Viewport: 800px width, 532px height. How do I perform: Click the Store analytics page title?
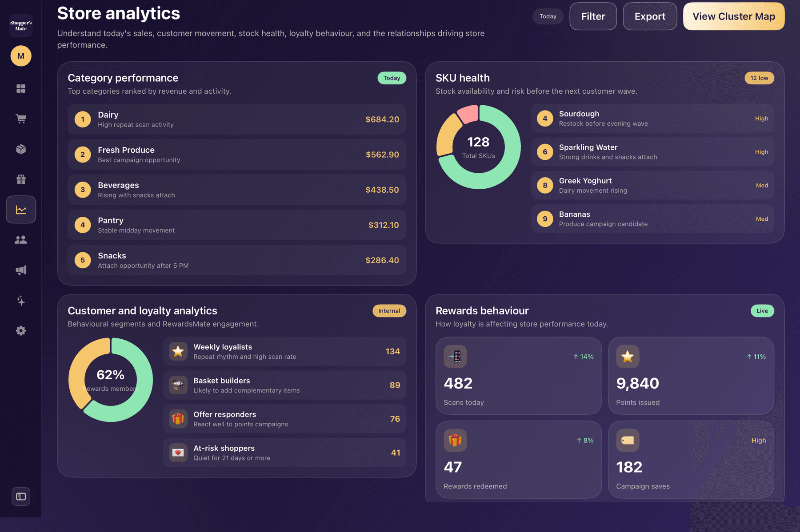point(119,13)
